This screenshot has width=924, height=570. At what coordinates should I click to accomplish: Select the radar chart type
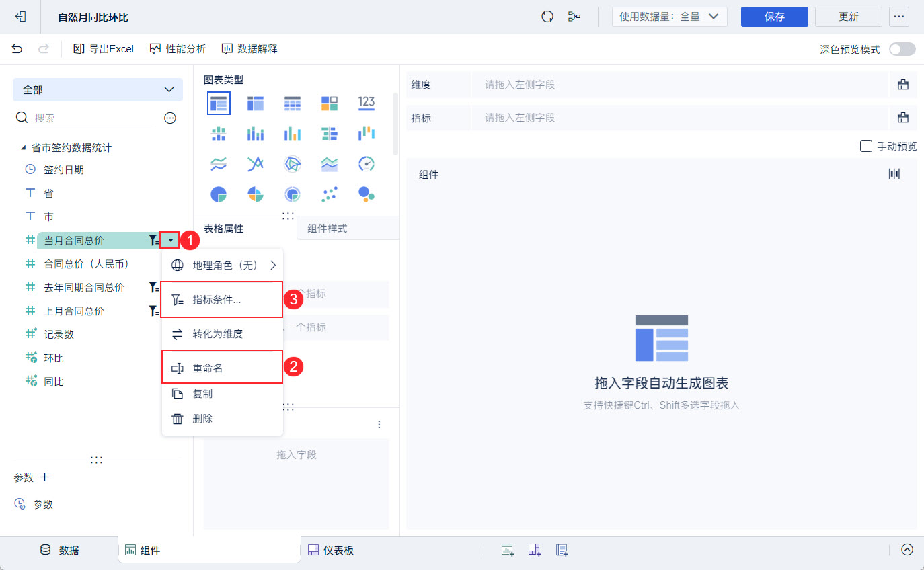293,163
